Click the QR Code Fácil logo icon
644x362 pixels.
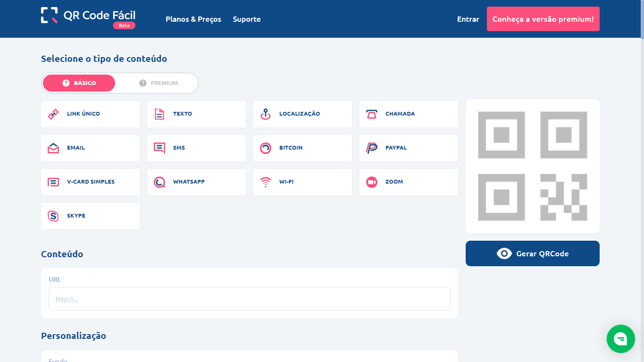pos(50,15)
